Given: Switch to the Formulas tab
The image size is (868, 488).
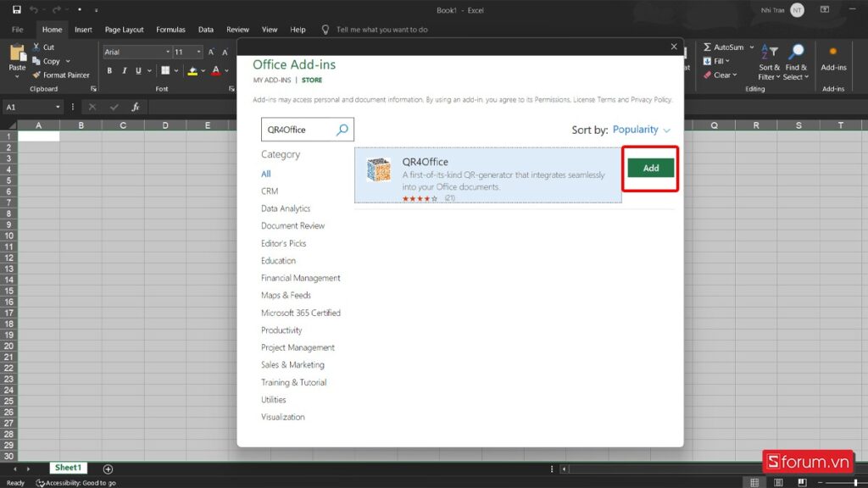Looking at the screenshot, I should (x=170, y=30).
